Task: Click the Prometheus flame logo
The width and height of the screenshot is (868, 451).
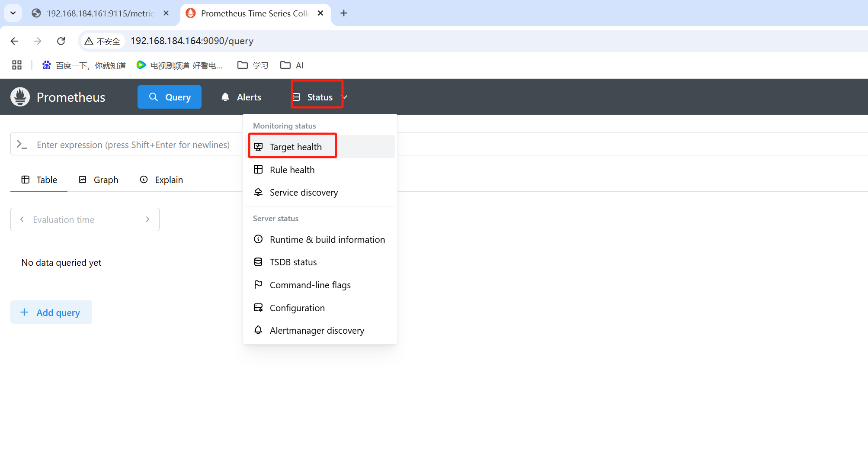Action: pos(20,97)
